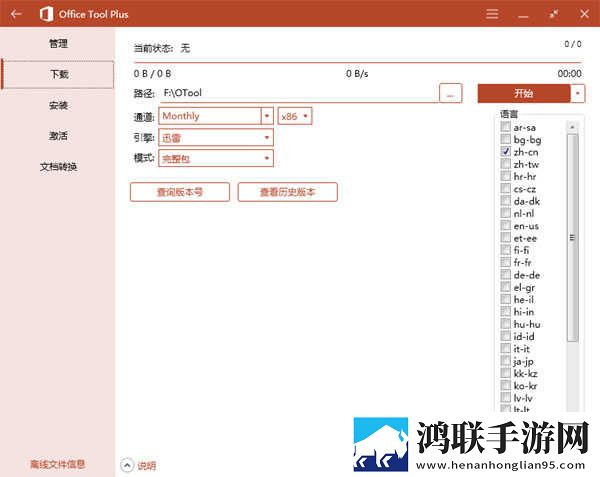Uncheck the zh-cn language checkbox
Image resolution: width=600 pixels, height=477 pixels.
505,151
